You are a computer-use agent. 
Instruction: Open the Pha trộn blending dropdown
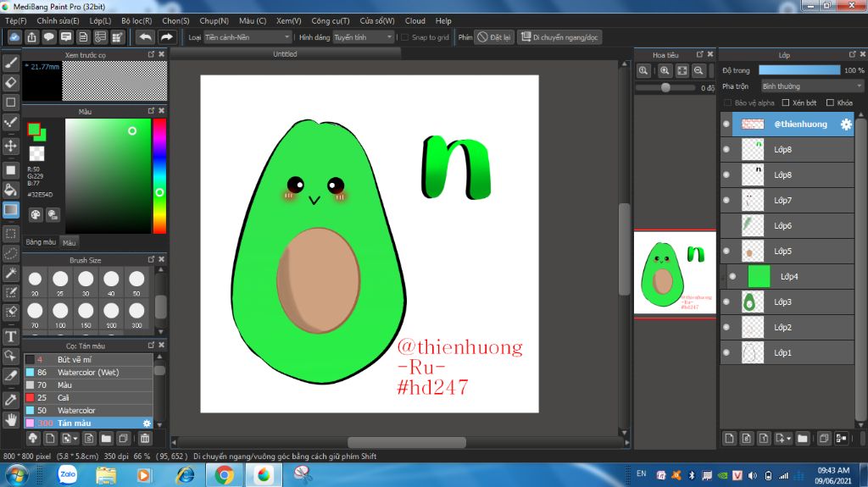tap(812, 86)
